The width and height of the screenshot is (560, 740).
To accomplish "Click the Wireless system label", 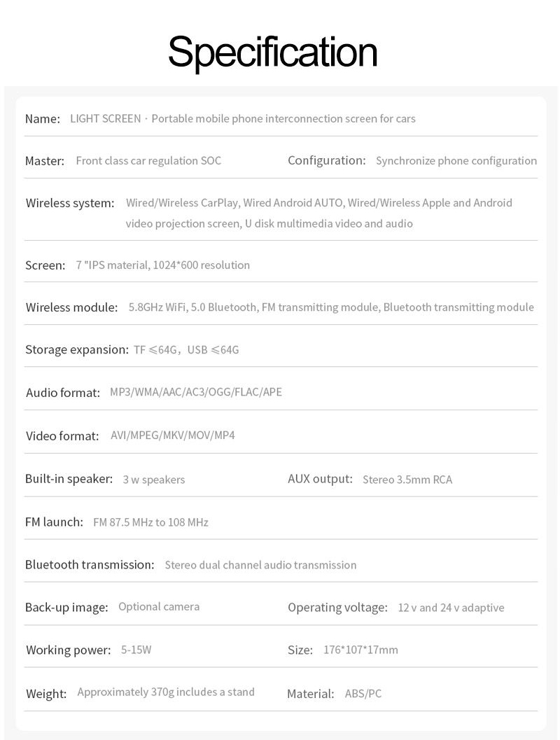I will tap(70, 203).
